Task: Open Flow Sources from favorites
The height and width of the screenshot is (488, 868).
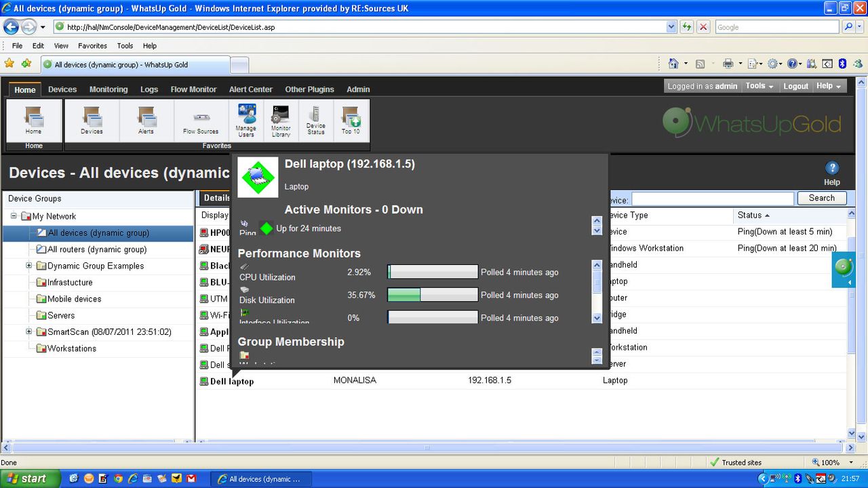Action: (201, 120)
